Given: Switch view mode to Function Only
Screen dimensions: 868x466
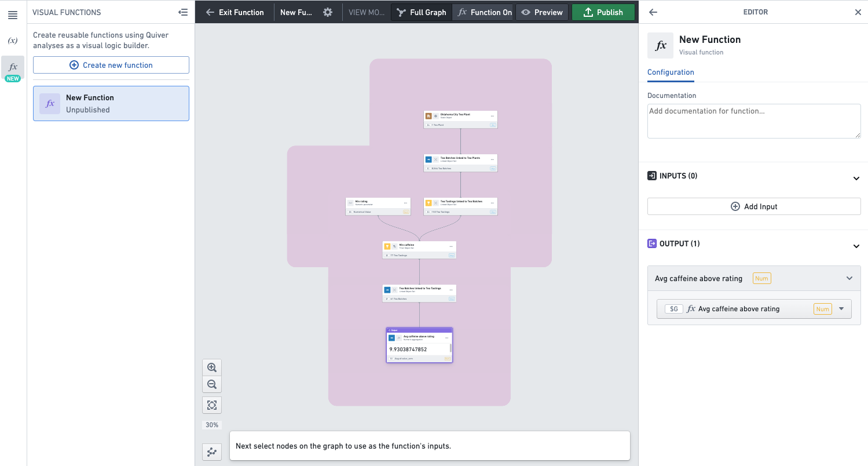Looking at the screenshot, I should (x=484, y=12).
